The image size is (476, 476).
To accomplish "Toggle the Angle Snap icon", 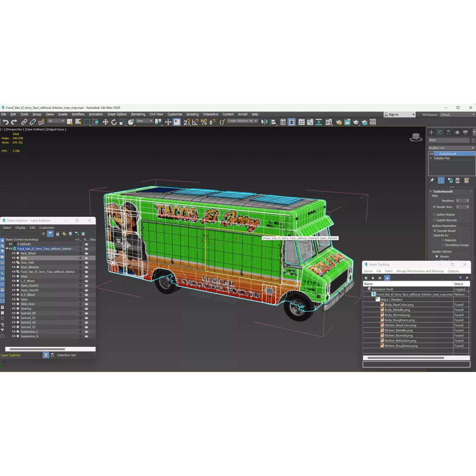I will pyautogui.click(x=195, y=122).
